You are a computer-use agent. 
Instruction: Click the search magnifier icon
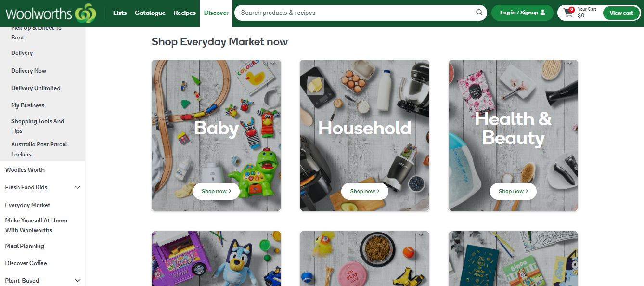[x=479, y=13]
